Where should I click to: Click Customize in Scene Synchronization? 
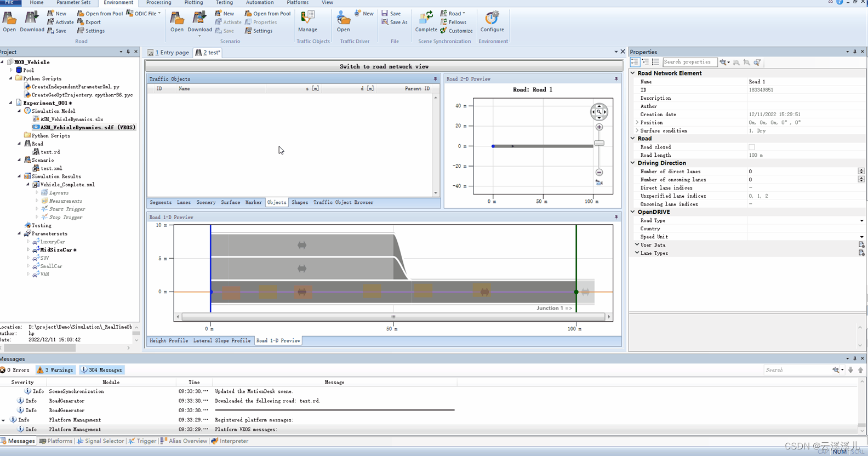tap(456, 31)
